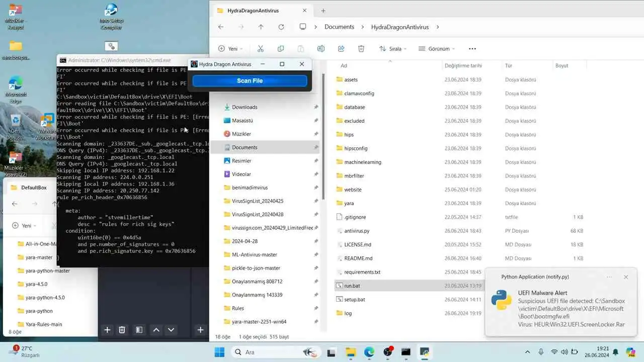Viewport: 644px width, 362px height.
Task: Open the Yeni dropdown in HydraDragonAntivirus window
Action: click(x=231, y=49)
